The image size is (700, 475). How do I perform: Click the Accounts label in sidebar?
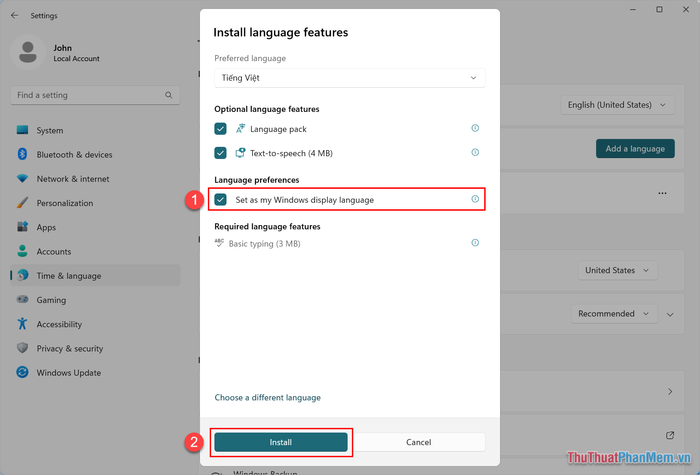pyautogui.click(x=54, y=251)
